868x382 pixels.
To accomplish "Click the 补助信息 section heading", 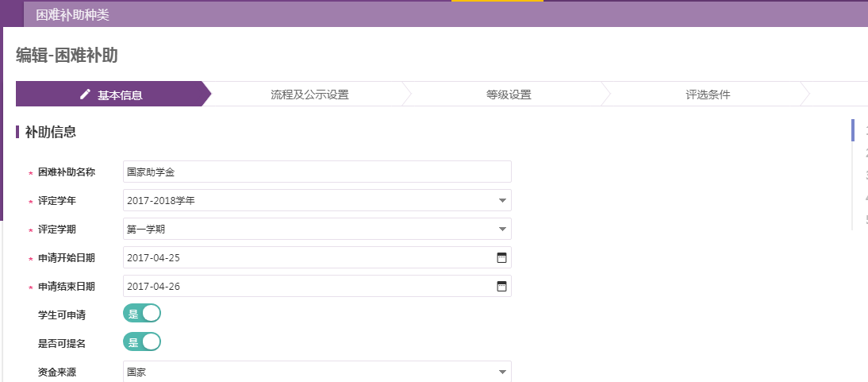I will pos(50,132).
